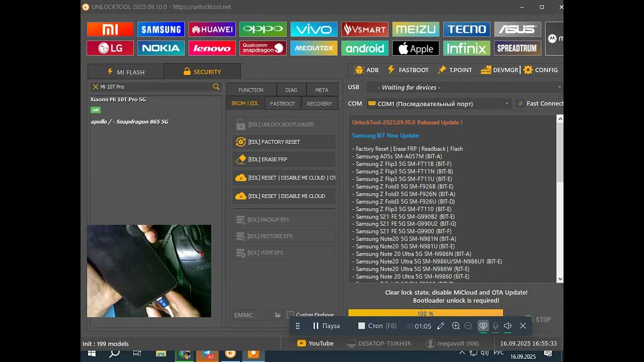Toggle system sound recording in recorder bar
The height and width of the screenshot is (362, 644).
click(508, 326)
